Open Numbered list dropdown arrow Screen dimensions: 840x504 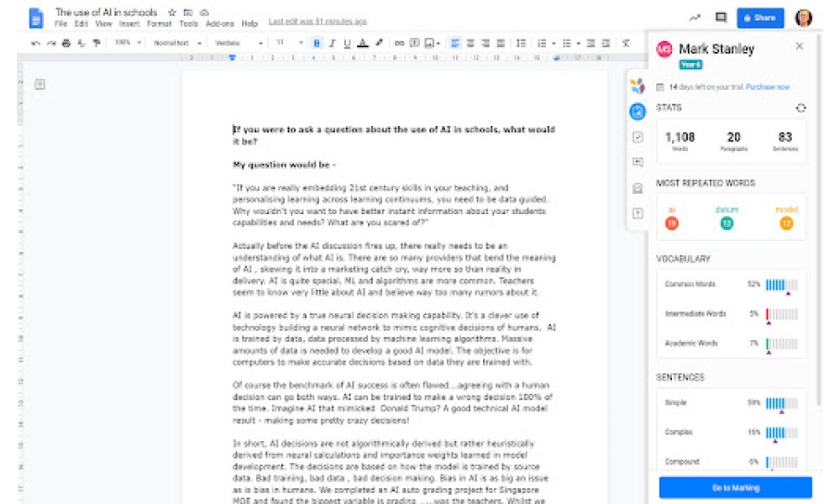[x=554, y=44]
